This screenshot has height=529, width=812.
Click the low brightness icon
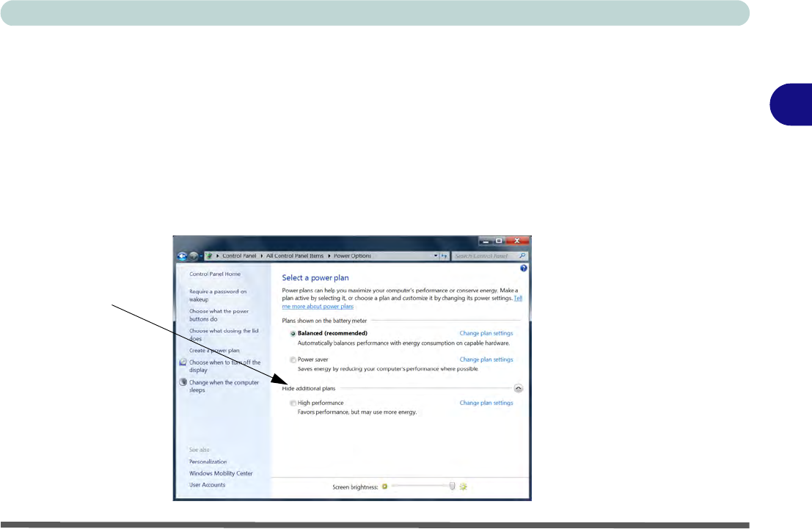(385, 486)
